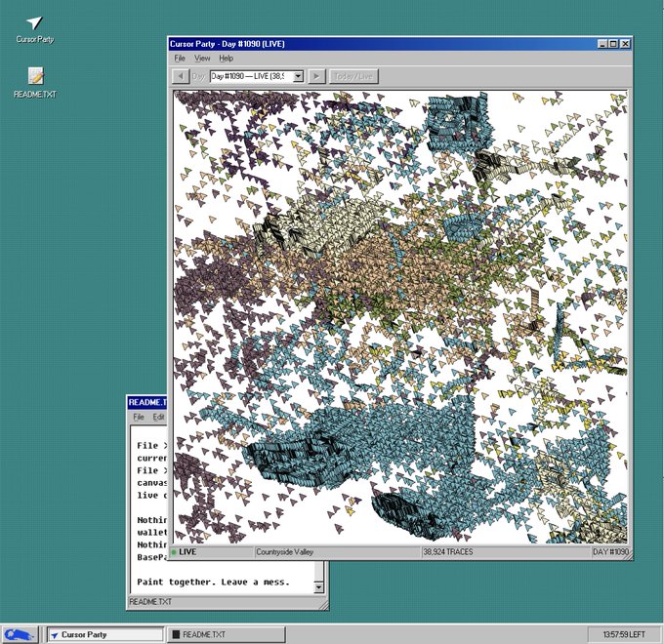Click the Cursor Party title bar text
This screenshot has height=644, width=664.
pos(227,44)
